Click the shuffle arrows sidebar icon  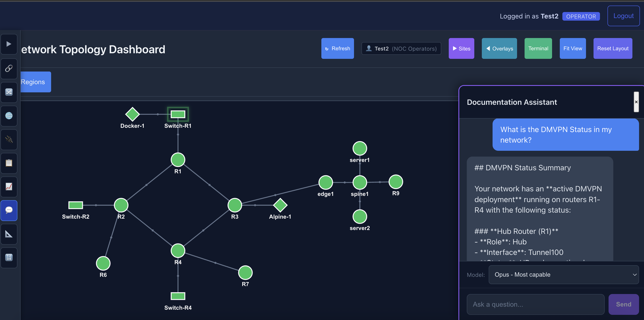pyautogui.click(x=9, y=92)
